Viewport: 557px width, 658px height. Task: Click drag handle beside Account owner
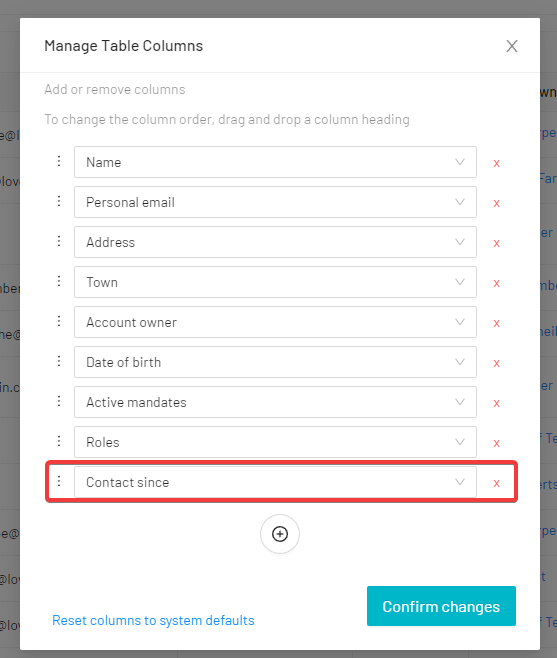tap(59, 321)
